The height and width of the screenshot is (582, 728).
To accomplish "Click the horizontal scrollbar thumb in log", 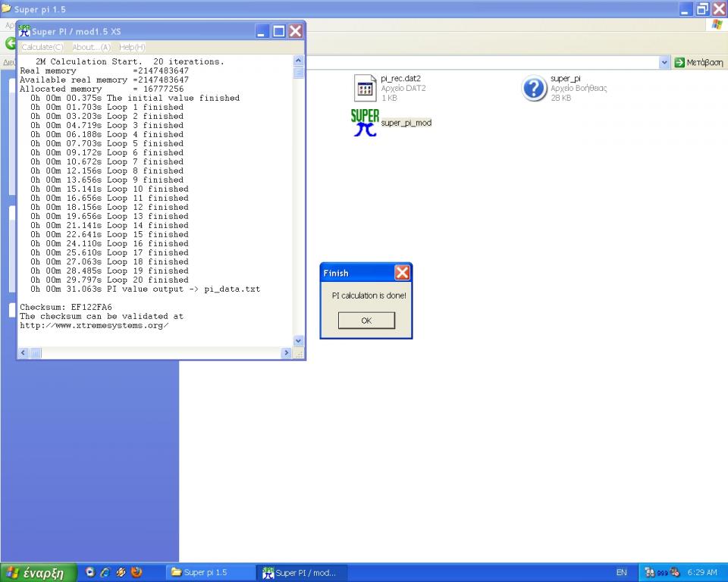I will 36,352.
